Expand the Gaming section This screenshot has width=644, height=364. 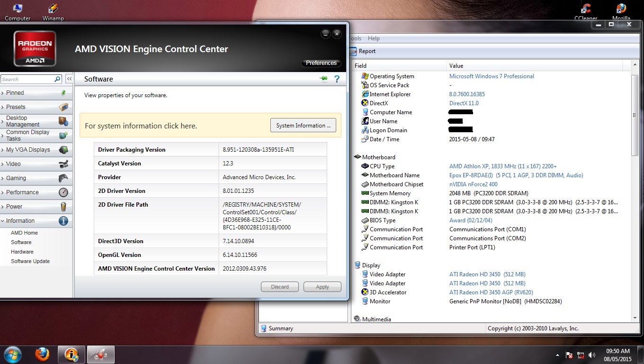(36, 178)
